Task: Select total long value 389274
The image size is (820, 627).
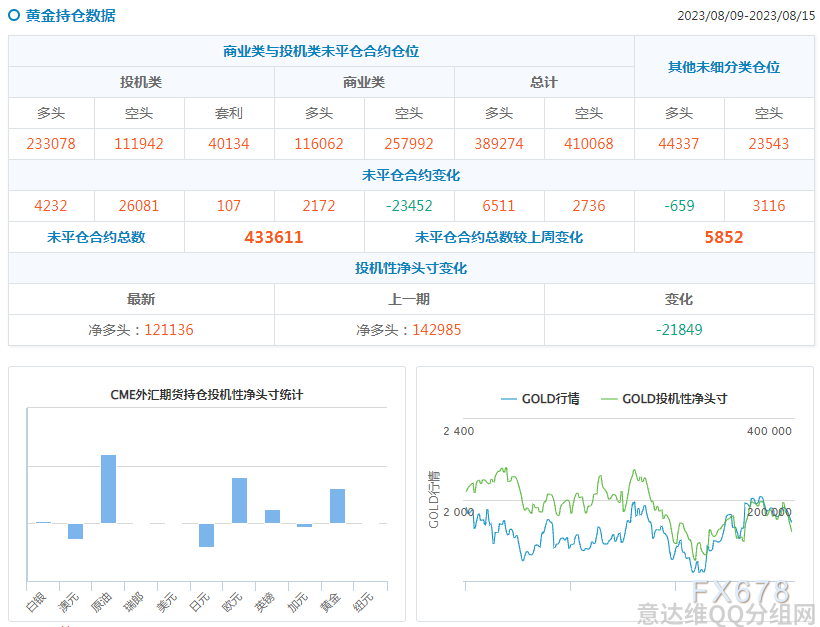Action: [x=498, y=144]
